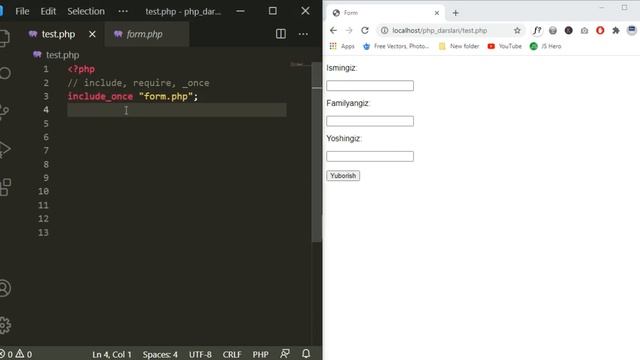Open Free Vectors, Photo... bookmark
Image resolution: width=640 pixels, height=360 pixels.
[396, 46]
